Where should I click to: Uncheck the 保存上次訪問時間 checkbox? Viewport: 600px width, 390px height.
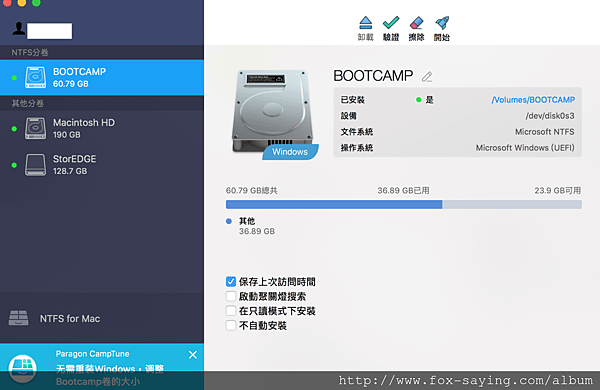tap(231, 282)
